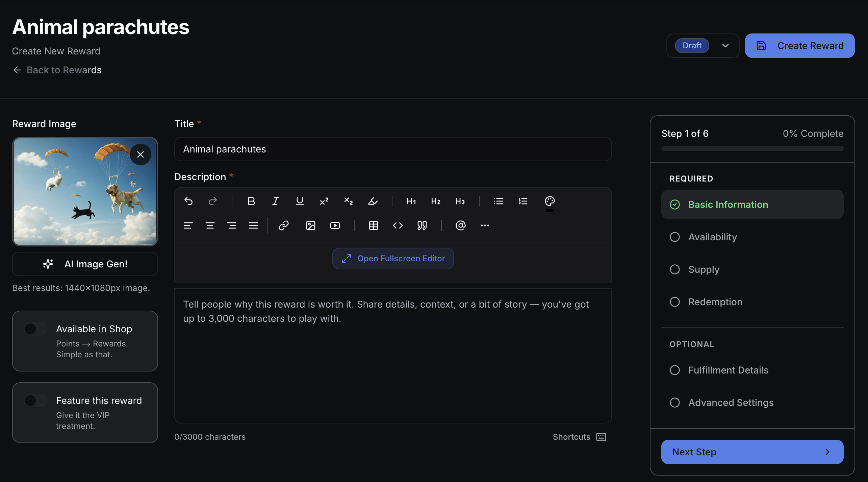
Task: Toggle the Available in Shop switch
Action: pyautogui.click(x=36, y=329)
